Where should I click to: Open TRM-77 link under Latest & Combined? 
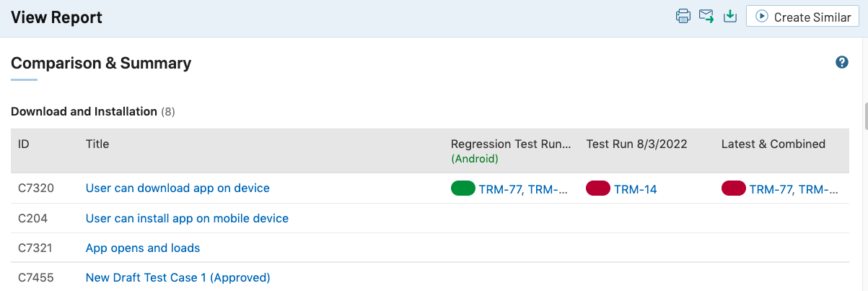pyautogui.click(x=771, y=189)
